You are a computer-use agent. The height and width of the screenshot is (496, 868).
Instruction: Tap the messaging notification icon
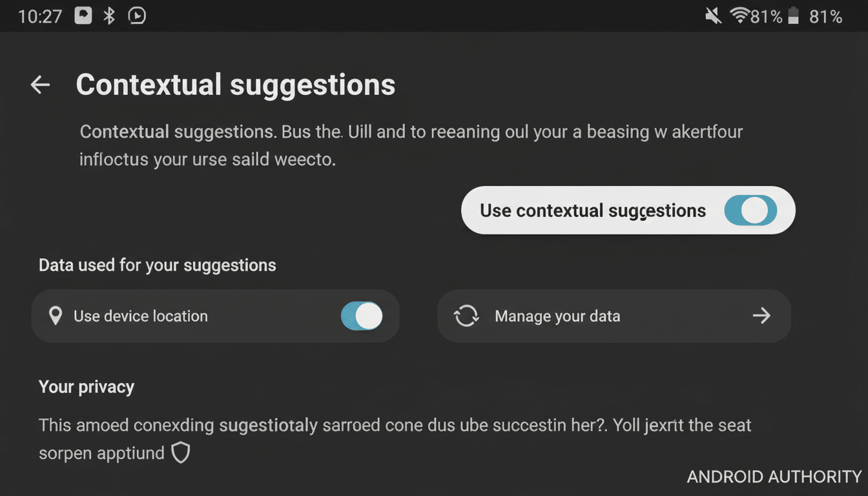(83, 15)
